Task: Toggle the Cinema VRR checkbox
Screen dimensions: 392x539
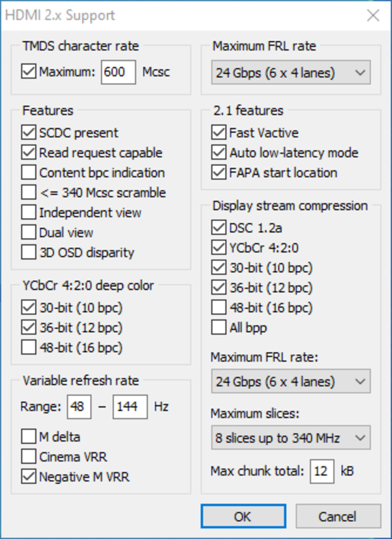Action: pos(28,457)
